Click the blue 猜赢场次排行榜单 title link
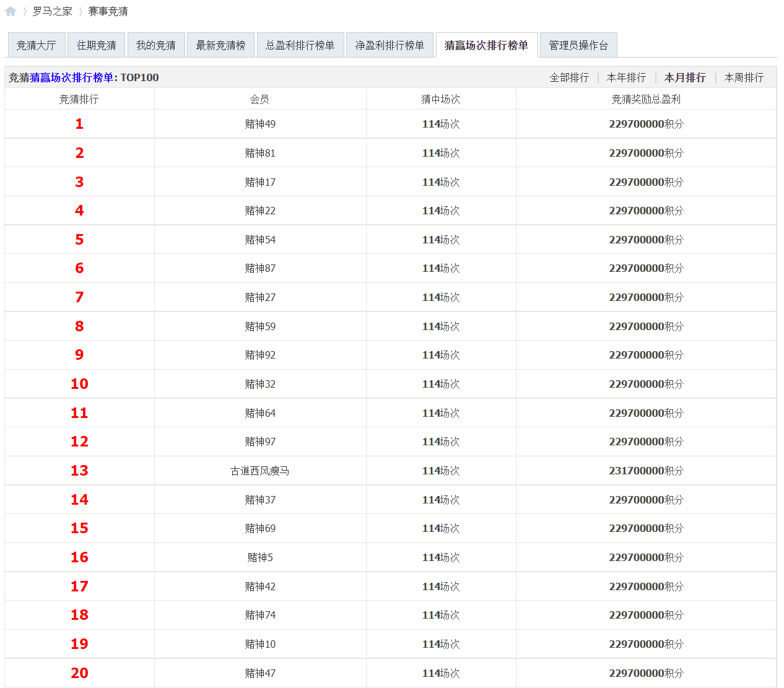Viewport: 784px width, 688px height. point(72,77)
